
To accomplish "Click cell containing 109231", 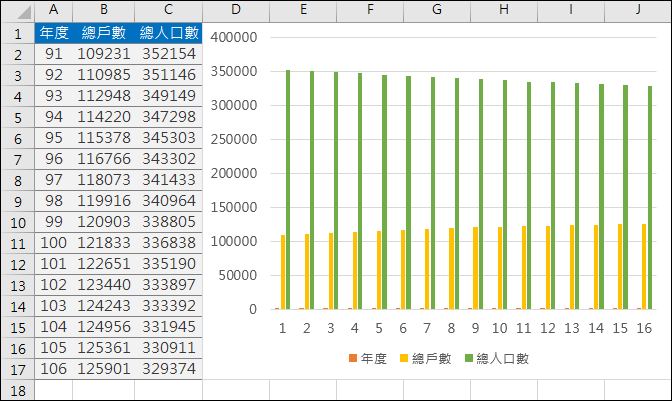I will 104,54.
